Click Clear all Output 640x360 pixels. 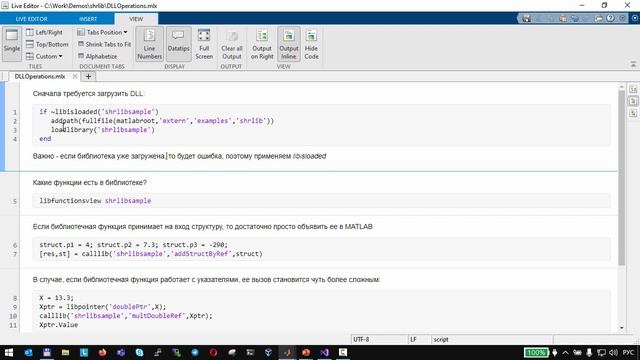tap(232, 44)
